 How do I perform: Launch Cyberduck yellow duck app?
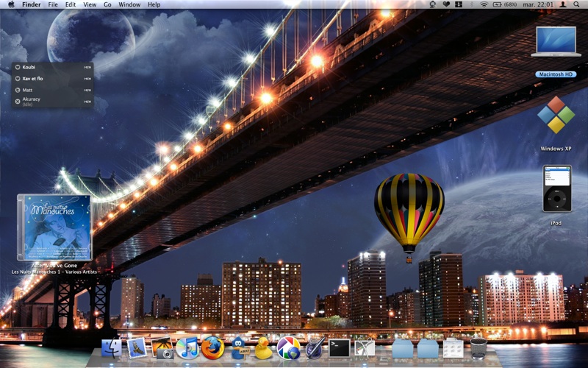point(263,347)
